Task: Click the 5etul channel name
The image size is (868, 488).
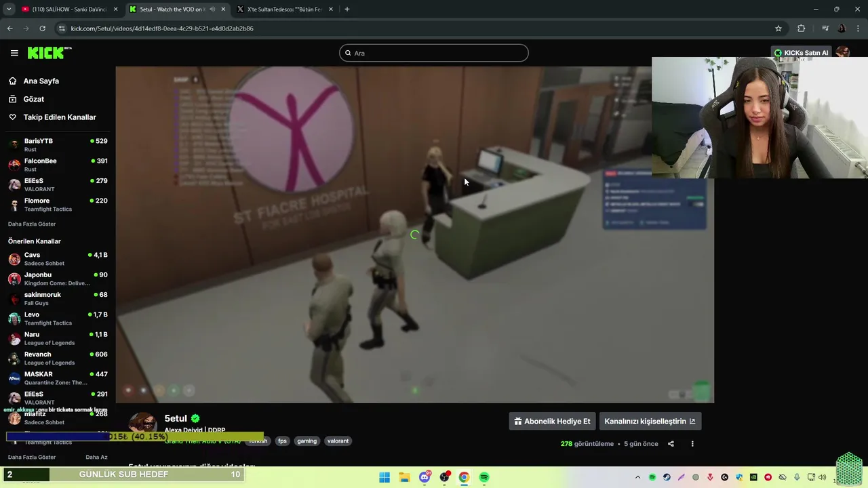Action: click(176, 418)
